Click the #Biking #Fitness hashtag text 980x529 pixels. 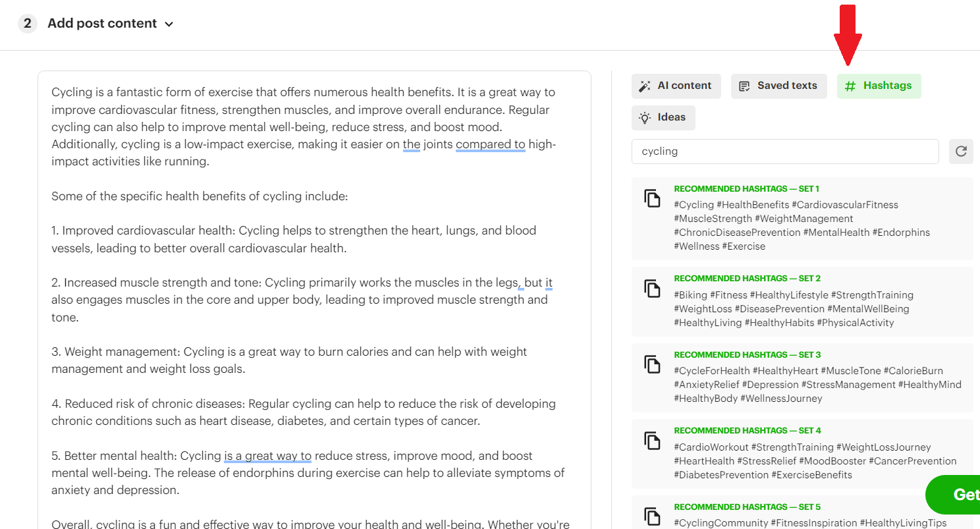pyautogui.click(x=794, y=309)
